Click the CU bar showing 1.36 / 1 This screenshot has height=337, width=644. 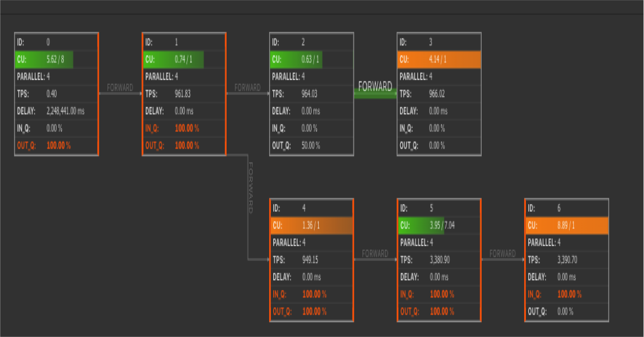311,225
